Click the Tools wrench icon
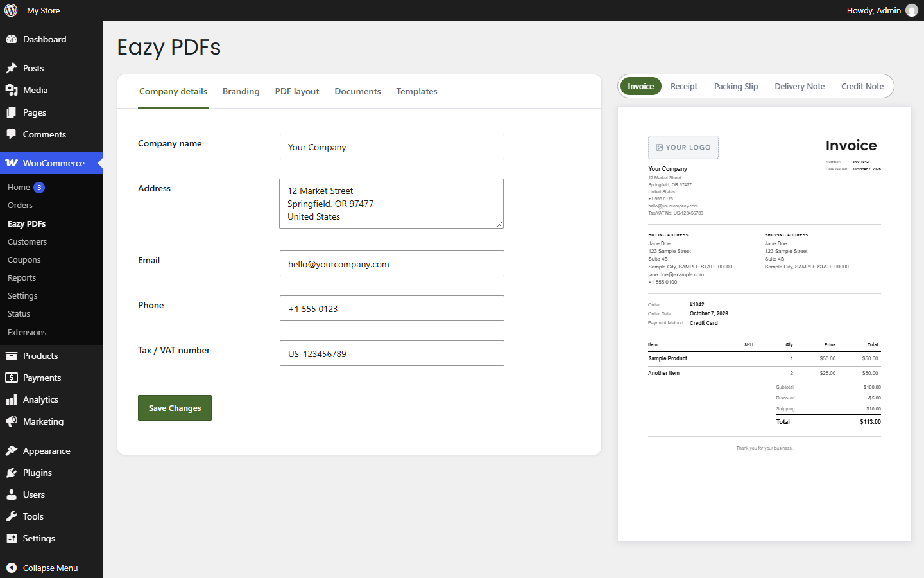Viewport: 924px width, 578px height. click(x=12, y=516)
